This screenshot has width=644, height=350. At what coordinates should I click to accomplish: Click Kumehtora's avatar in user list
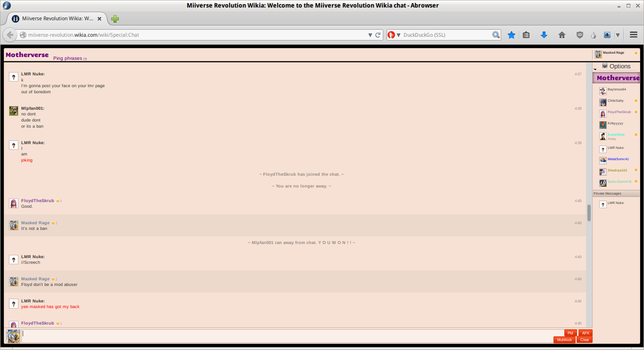coord(603,136)
